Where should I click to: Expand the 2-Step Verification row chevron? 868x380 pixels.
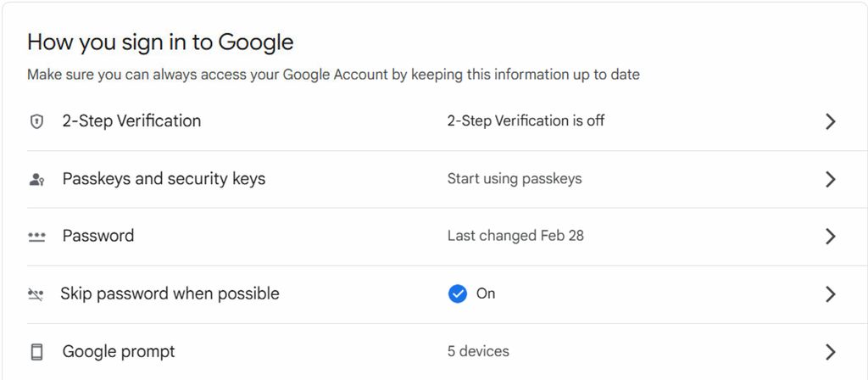tap(830, 122)
